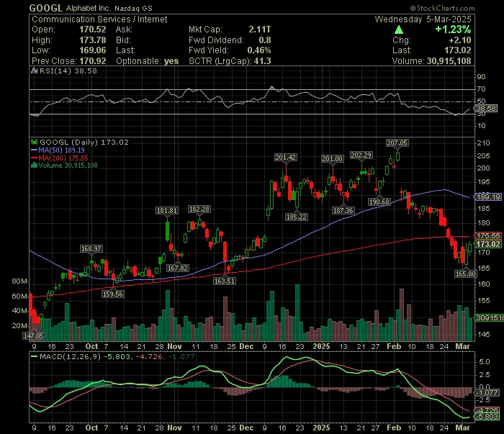This screenshot has width=504, height=434.
Task: Click the RSI current value tag 38.58
Action: (x=486, y=109)
